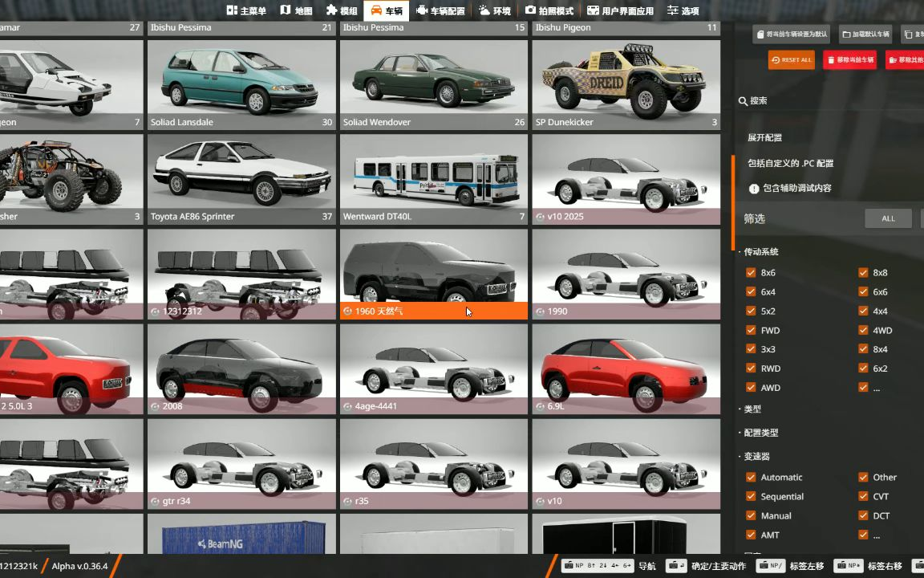Open the 选项 options tab
Image resolution: width=924 pixels, height=578 pixels.
(683, 10)
